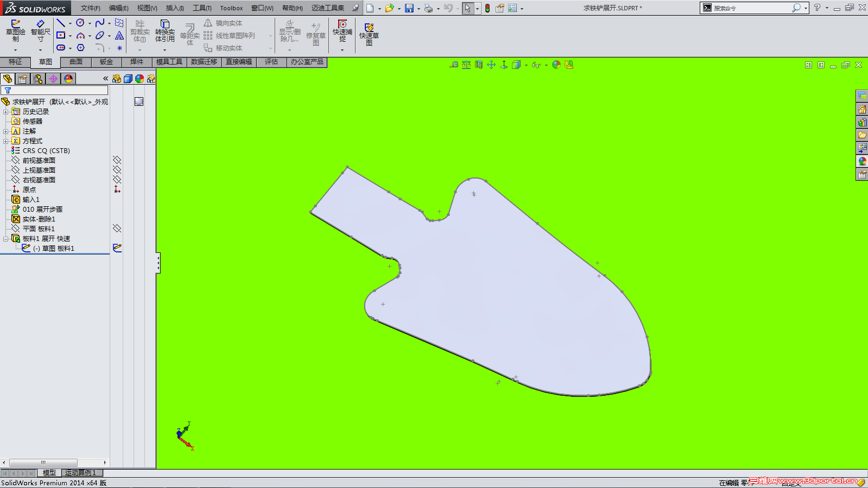Click the 转换实体引用 tool

click(165, 31)
